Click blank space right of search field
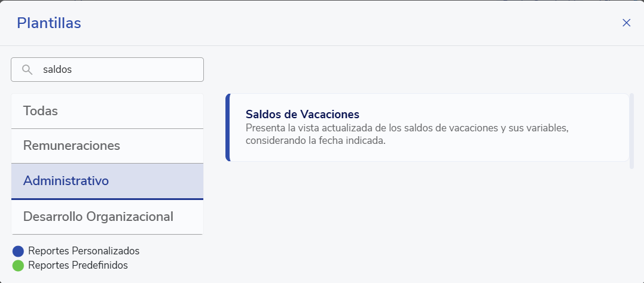This screenshot has width=644, height=283. 419,69
